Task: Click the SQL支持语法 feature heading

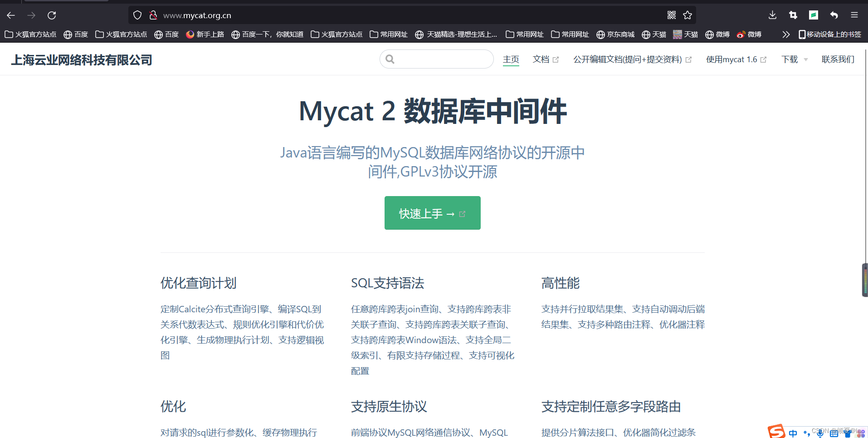Action: coord(387,283)
